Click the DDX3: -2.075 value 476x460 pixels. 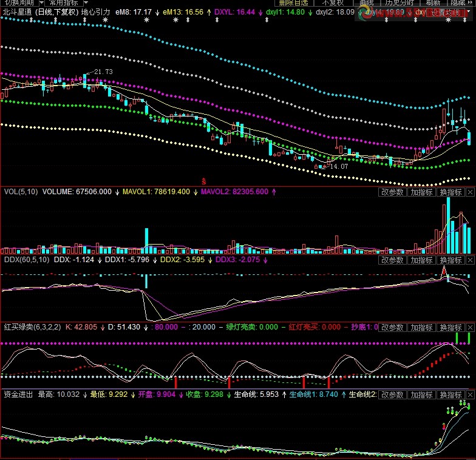pyautogui.click(x=238, y=260)
